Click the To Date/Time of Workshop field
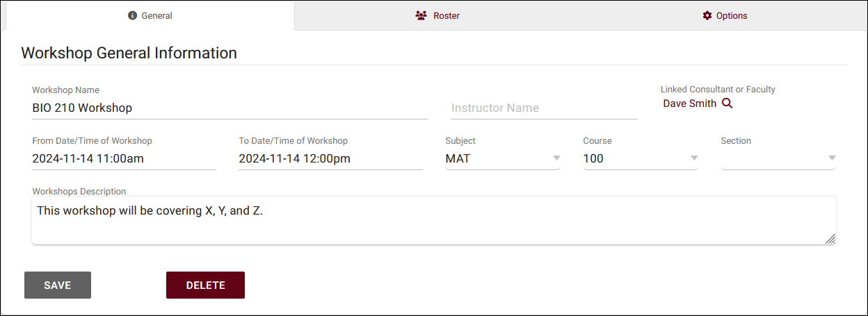This screenshot has width=868, height=316. click(330, 158)
